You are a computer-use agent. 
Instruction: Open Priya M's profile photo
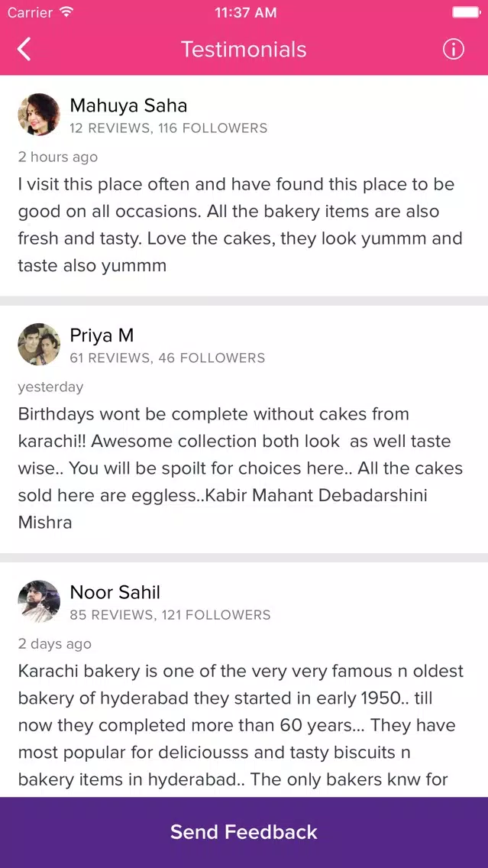(x=39, y=345)
